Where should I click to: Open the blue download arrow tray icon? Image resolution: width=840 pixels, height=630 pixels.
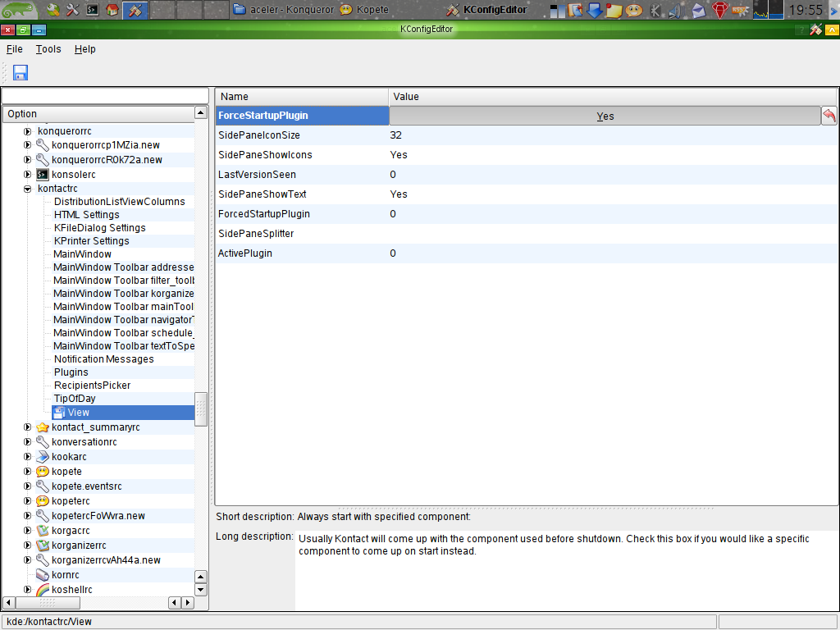(594, 10)
